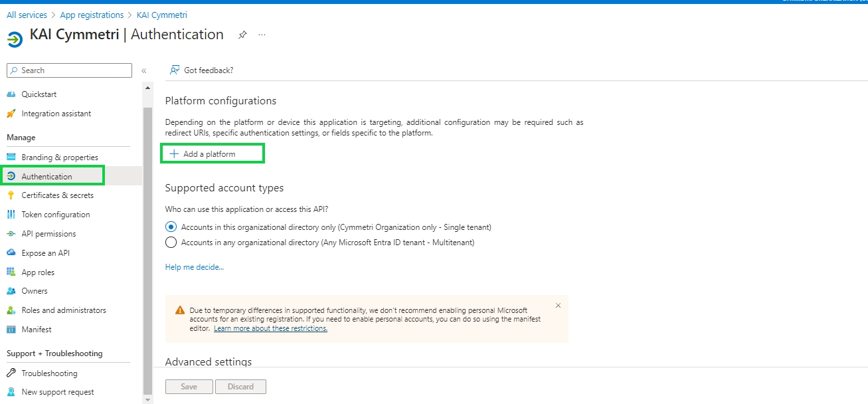Click the pin icon next to Authentication title

[242, 35]
